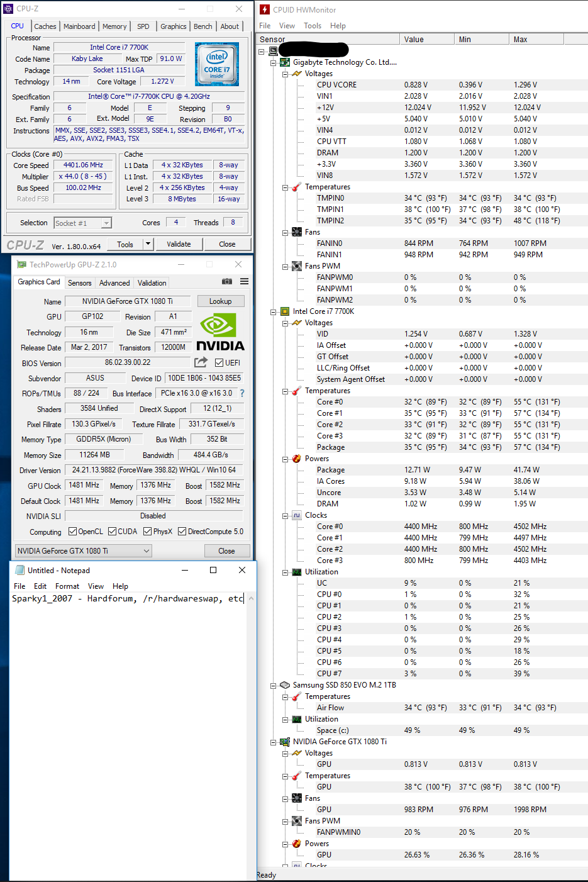Click the BIOS export share icon

[x=201, y=362]
